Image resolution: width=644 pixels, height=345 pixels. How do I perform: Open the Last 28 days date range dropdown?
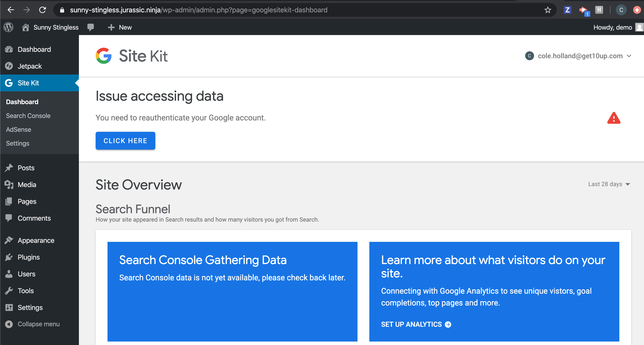tap(609, 184)
